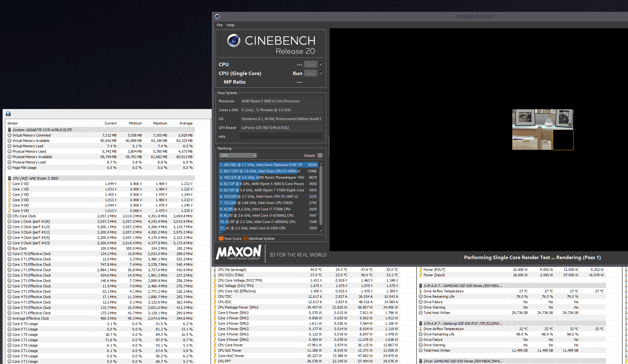The height and width of the screenshot is (364, 628).
Task: Click the thermometer icon beside CPU CCD1 (Tdie)
Action: [215, 275]
